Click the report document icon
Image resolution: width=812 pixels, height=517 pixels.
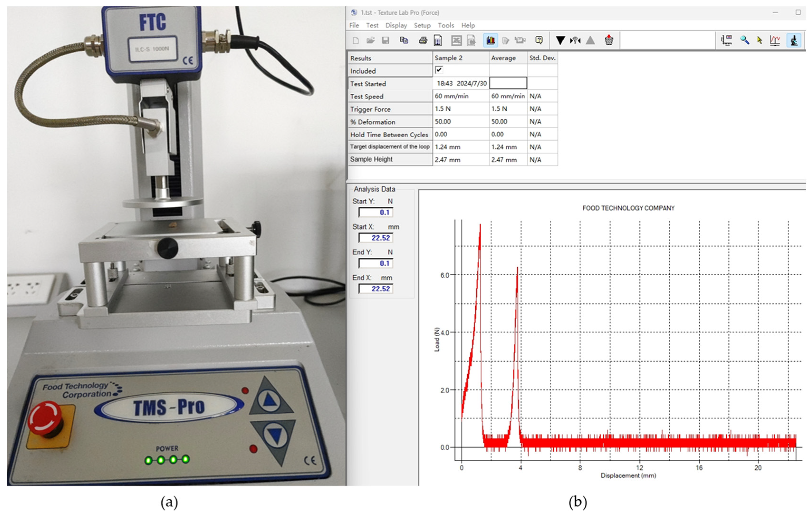438,40
